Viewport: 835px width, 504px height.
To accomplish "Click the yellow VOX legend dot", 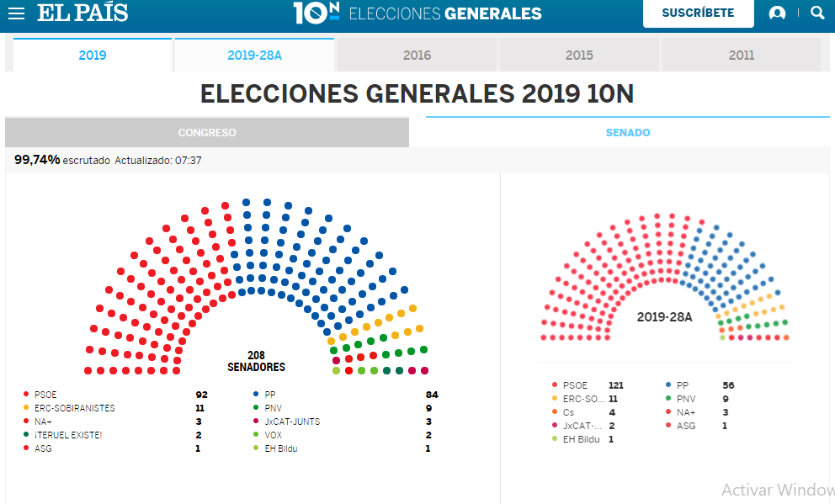I will (x=255, y=435).
